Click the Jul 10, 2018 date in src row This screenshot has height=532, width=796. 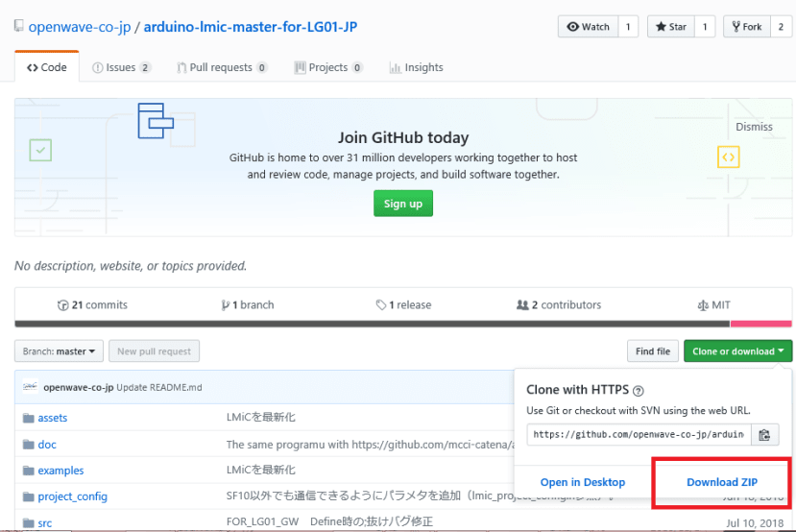pyautogui.click(x=755, y=523)
